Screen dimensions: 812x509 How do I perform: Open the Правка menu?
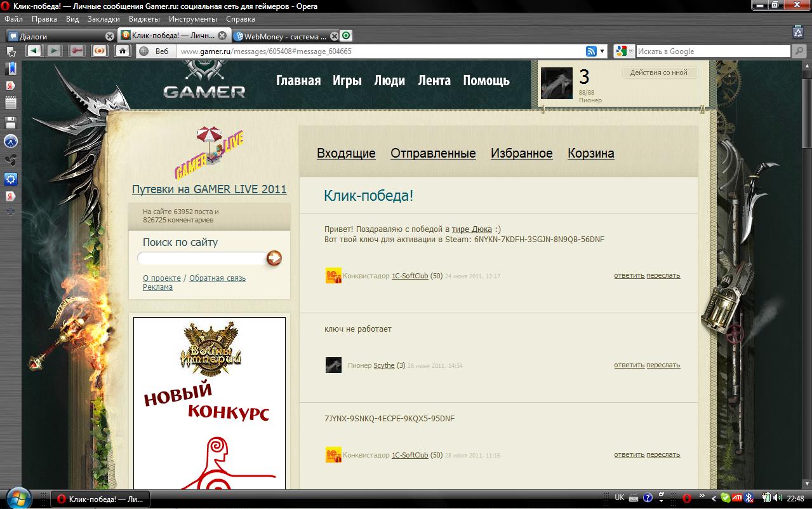click(44, 19)
